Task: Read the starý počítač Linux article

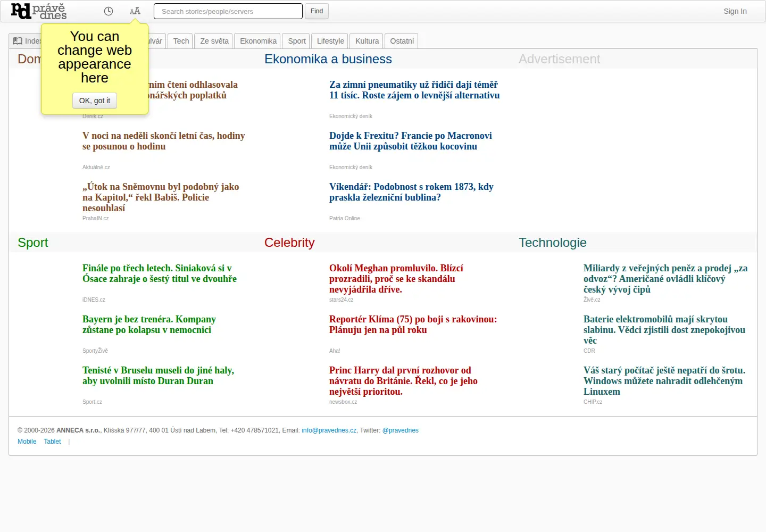Action: (664, 381)
